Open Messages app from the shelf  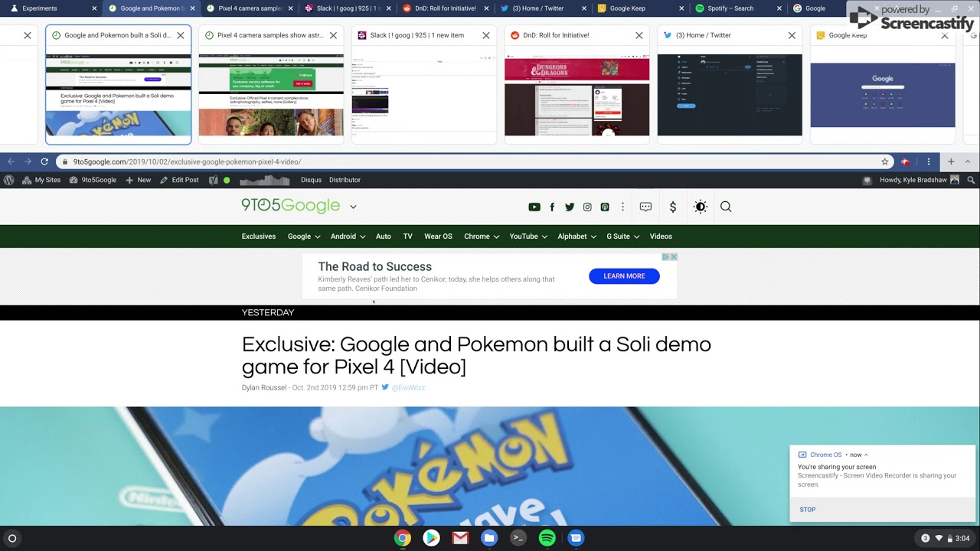click(577, 538)
